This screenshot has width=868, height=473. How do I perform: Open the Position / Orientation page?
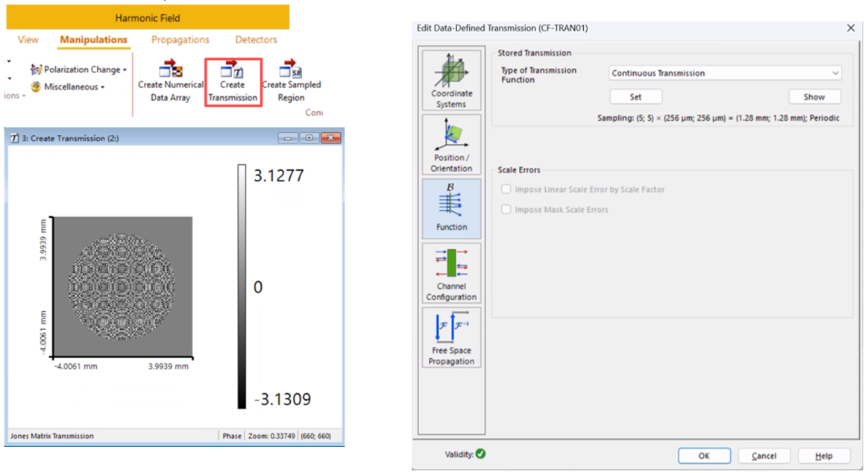(x=451, y=145)
